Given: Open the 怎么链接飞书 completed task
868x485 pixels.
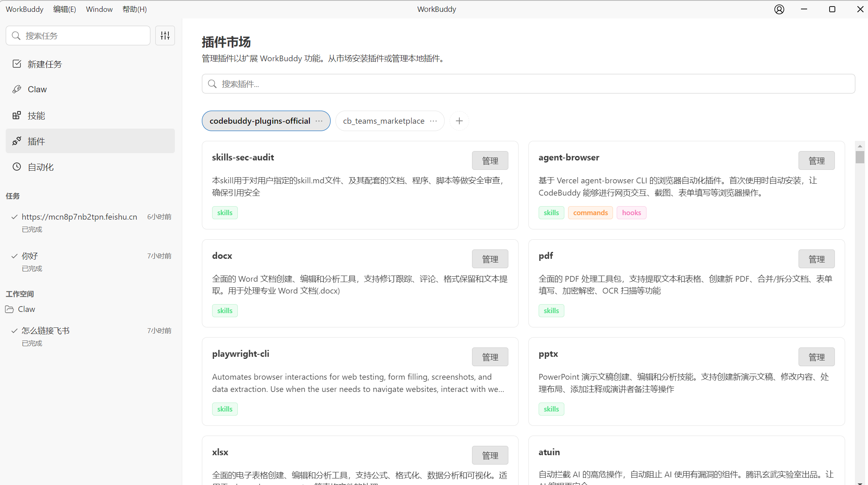Looking at the screenshot, I should (x=46, y=331).
